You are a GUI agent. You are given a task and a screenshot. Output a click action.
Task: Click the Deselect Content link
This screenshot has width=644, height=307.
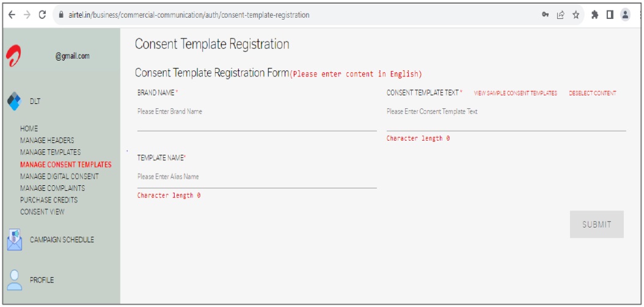(592, 94)
